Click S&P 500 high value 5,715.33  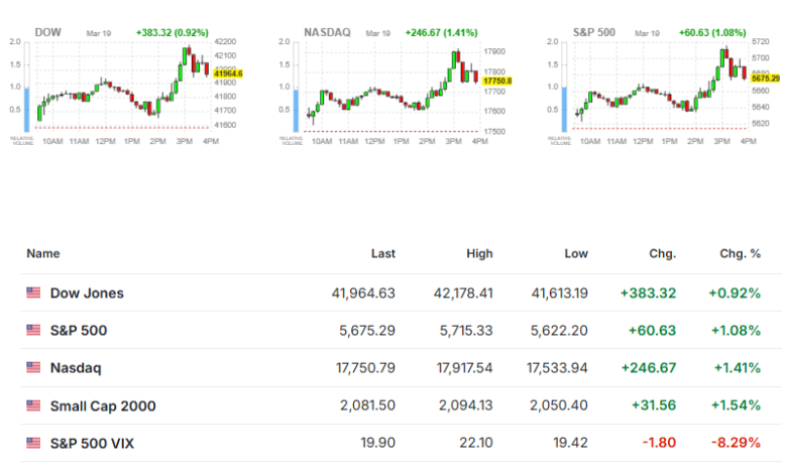pos(466,331)
